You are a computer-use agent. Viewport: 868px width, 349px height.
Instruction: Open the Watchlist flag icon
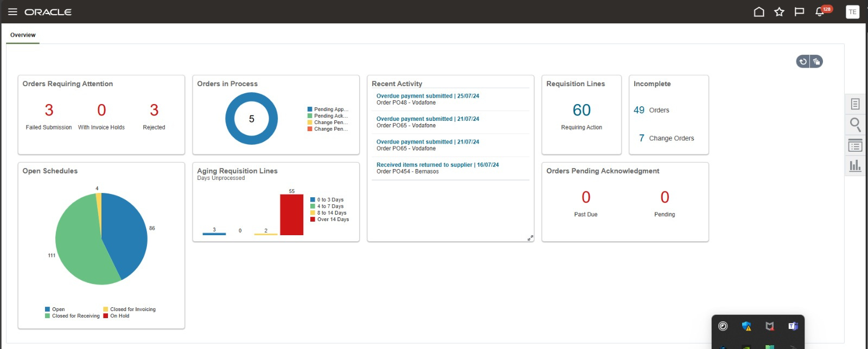point(799,12)
